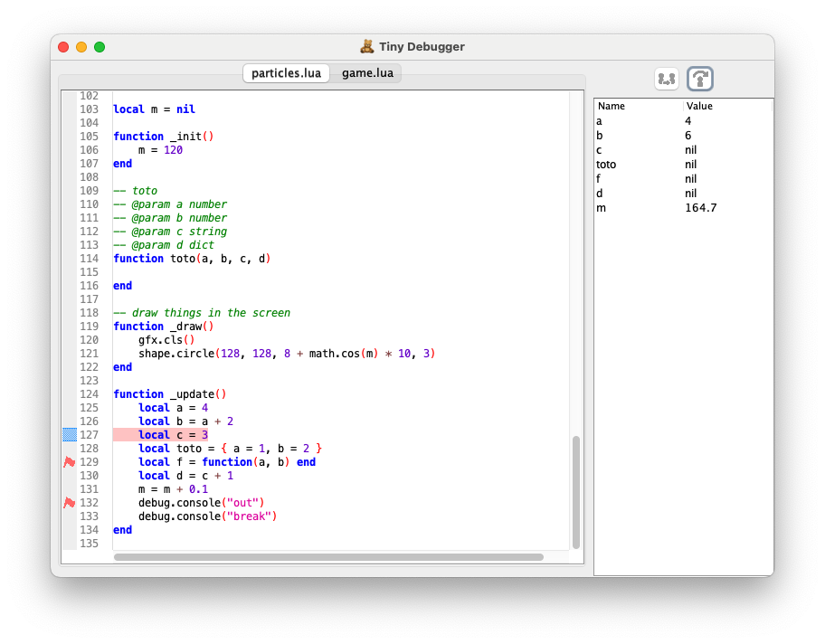The image size is (825, 644).
Task: Click line number 106 in the gutter
Action: tap(89, 150)
